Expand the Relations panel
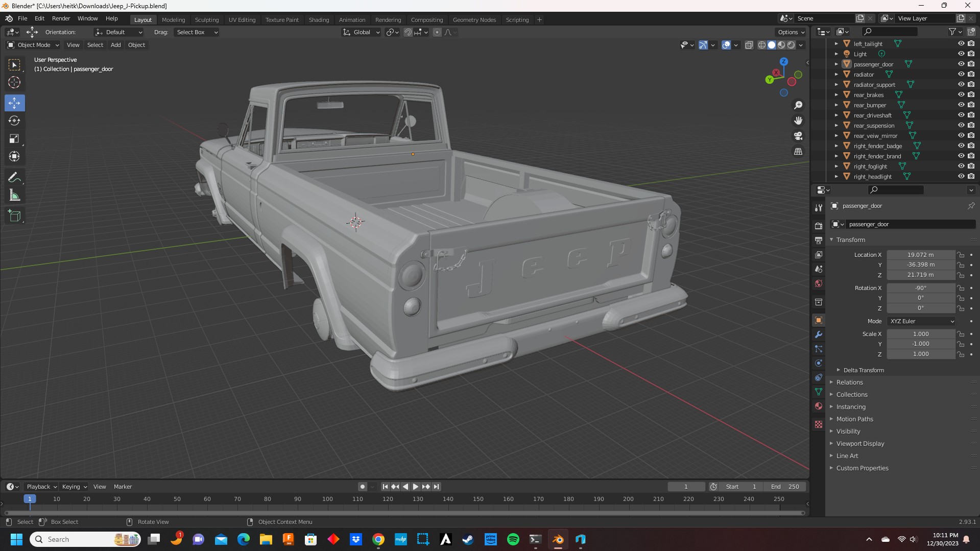980x551 pixels. (849, 382)
